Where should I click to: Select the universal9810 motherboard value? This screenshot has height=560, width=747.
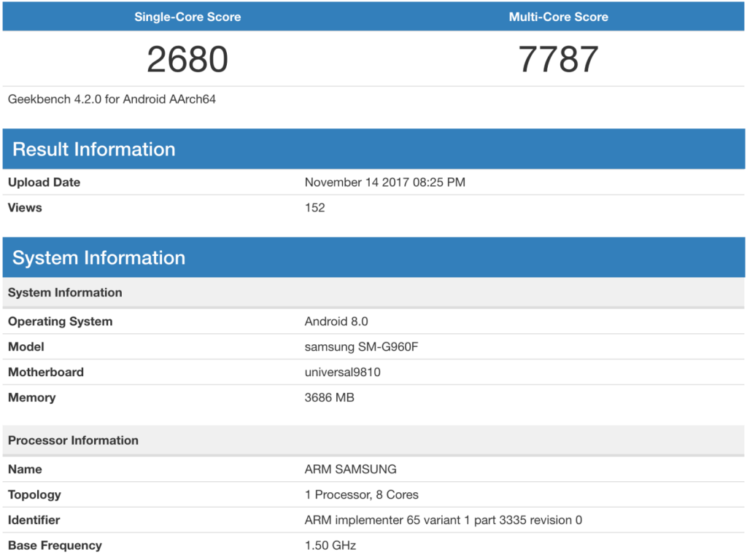[x=343, y=372]
